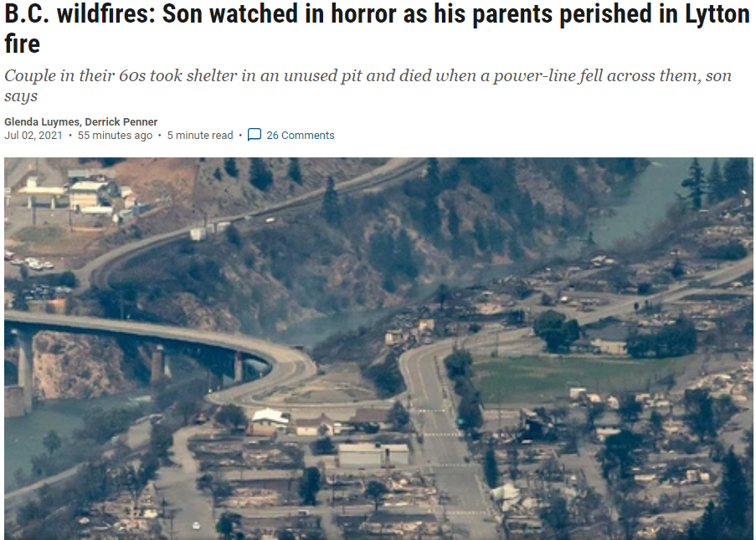756x540 pixels.
Task: Click the speech bubble comments icon
Action: [254, 135]
